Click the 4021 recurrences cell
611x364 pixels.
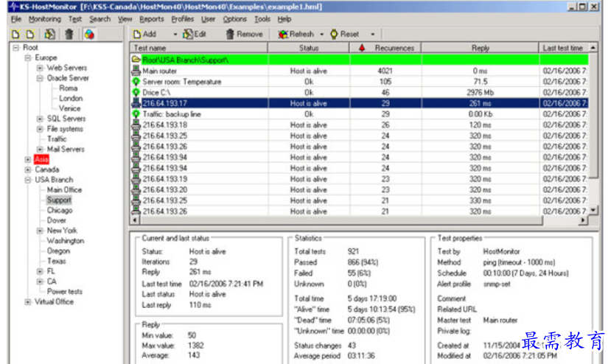pos(385,71)
